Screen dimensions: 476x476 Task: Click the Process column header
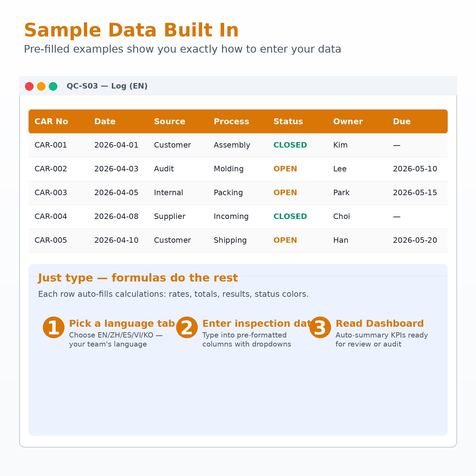231,121
